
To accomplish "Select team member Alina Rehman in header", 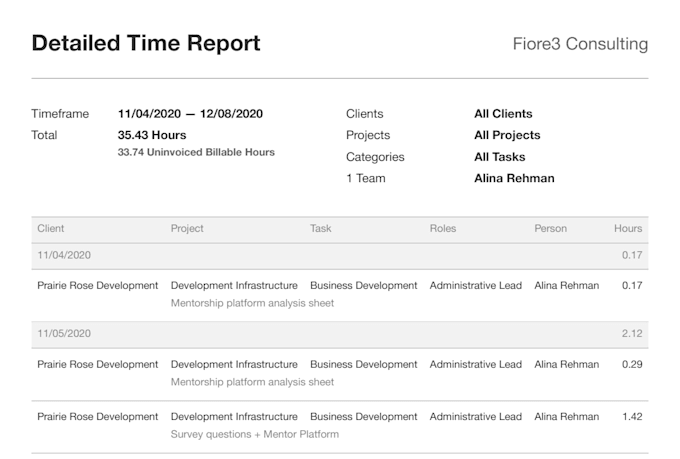I will coord(514,178).
